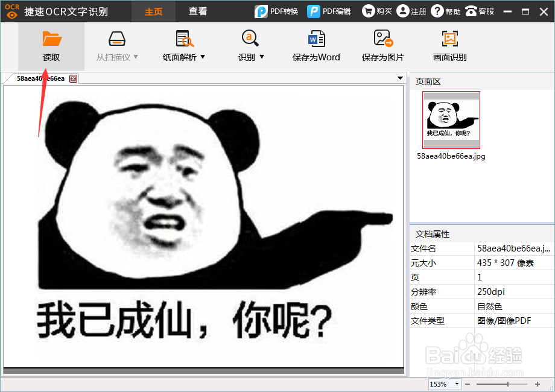Click the zoom in plus button

click(538, 384)
